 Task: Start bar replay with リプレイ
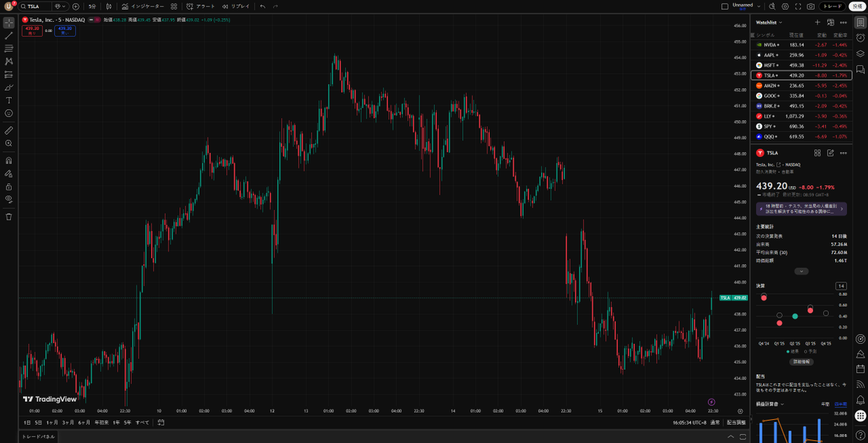[x=236, y=6]
